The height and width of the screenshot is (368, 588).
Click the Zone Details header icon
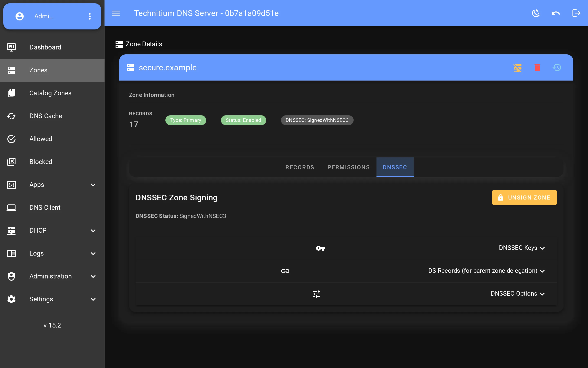(119, 44)
